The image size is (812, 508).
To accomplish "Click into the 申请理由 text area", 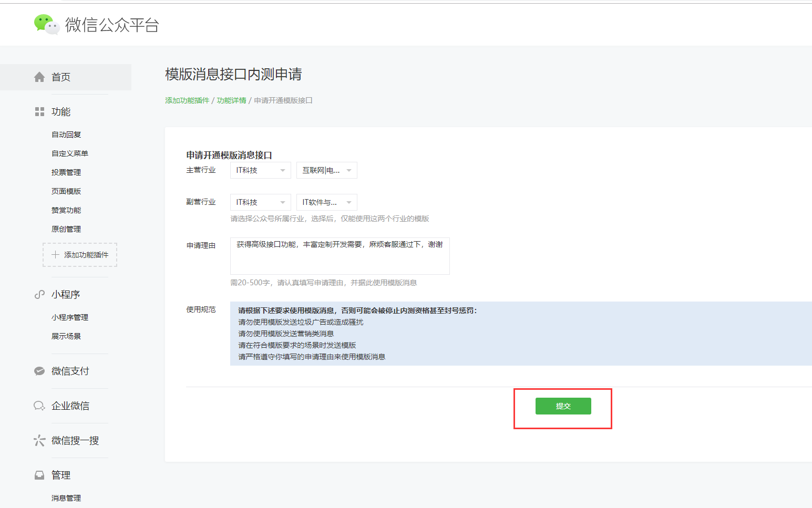I will (340, 256).
